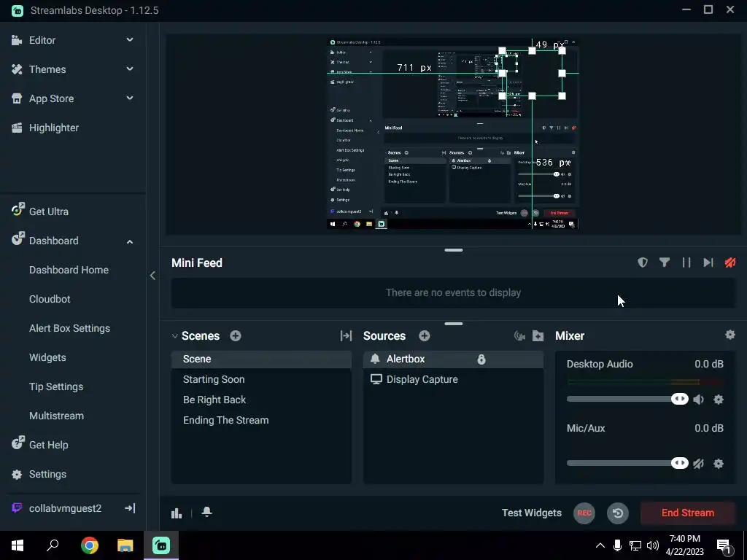The width and height of the screenshot is (747, 560).
Task: Open stream performance stats icon
Action: tap(177, 513)
